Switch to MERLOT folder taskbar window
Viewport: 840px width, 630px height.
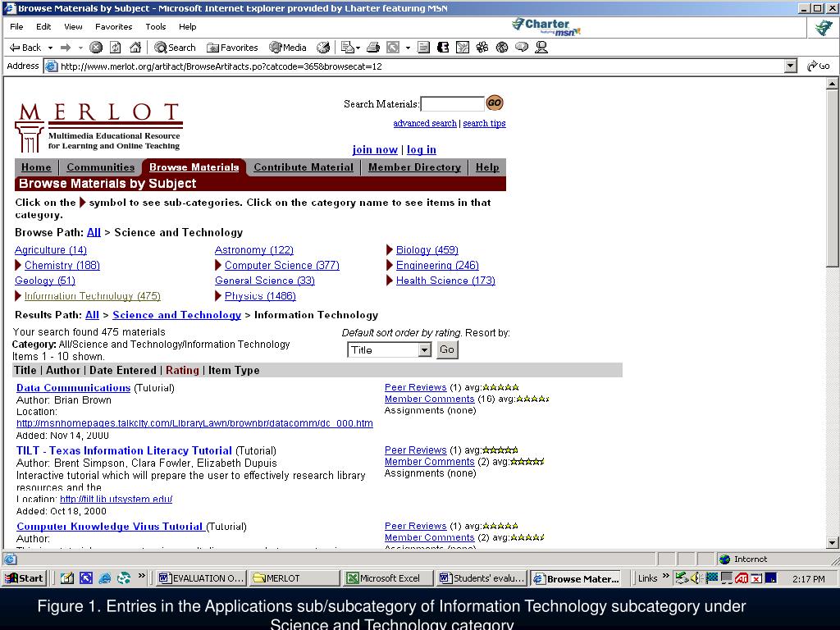click(x=294, y=578)
